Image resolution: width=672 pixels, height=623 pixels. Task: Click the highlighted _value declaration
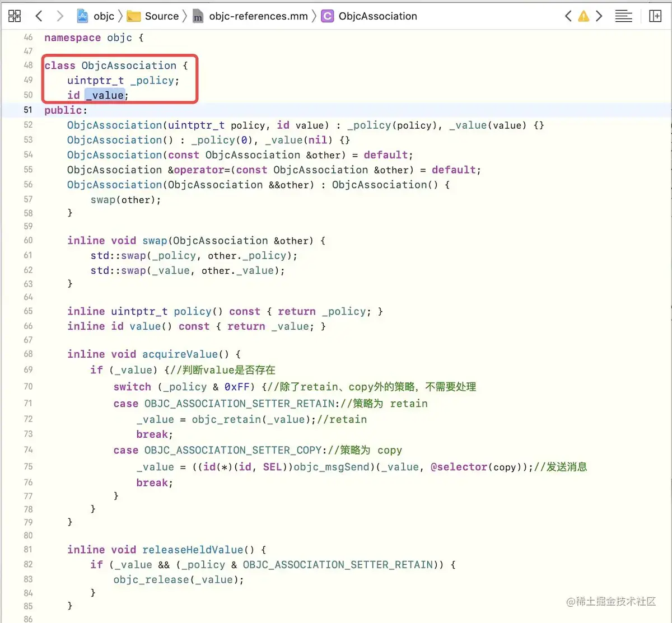click(x=105, y=95)
